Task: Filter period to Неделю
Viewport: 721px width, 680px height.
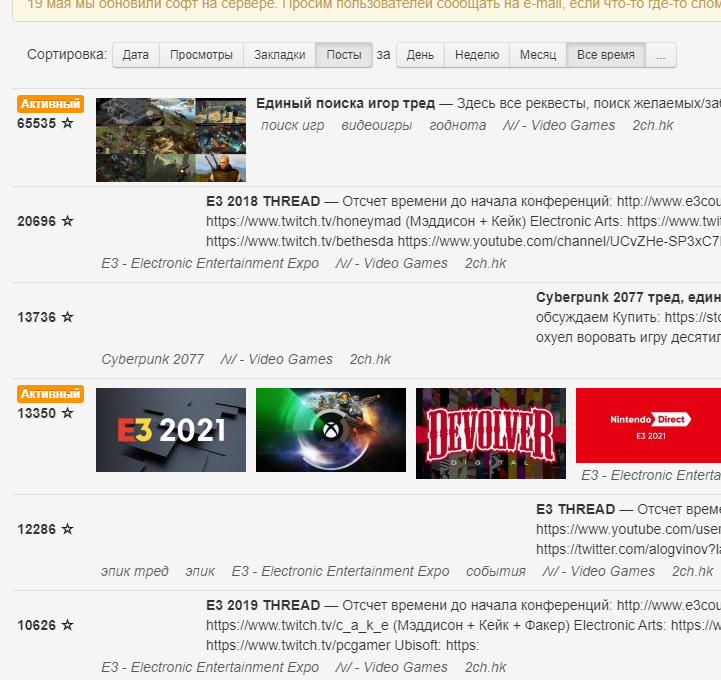Action: pyautogui.click(x=477, y=55)
